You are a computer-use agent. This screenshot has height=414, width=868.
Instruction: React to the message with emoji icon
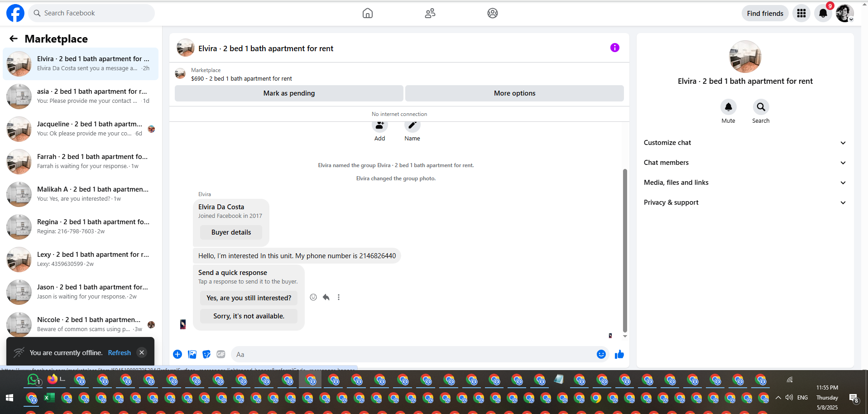(313, 297)
